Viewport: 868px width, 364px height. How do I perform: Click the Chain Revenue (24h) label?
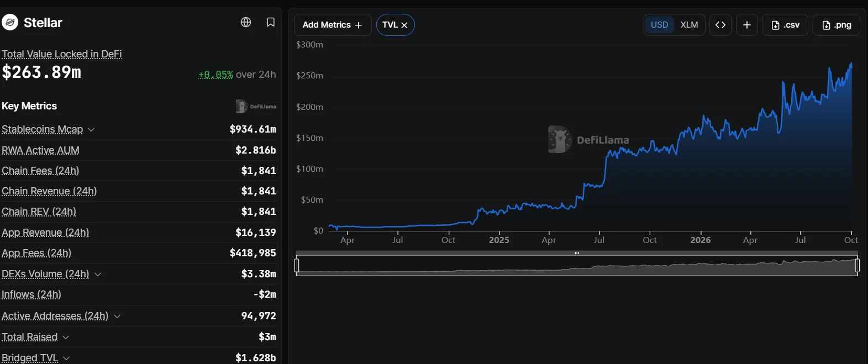(49, 191)
